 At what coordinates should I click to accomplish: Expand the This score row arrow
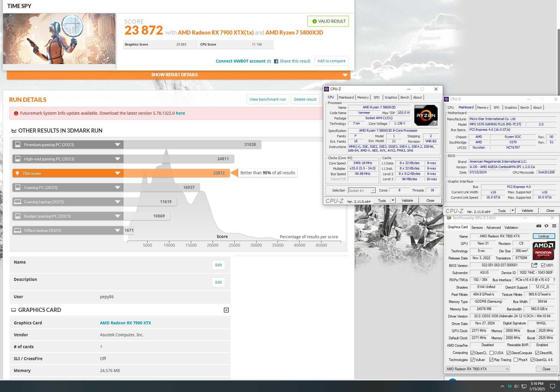pos(117,173)
